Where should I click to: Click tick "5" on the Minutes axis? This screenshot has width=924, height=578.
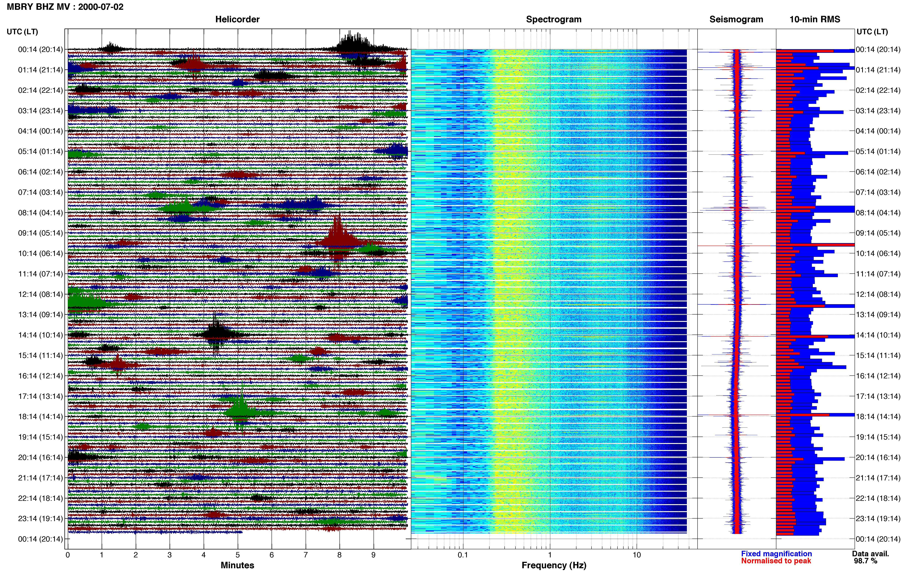coord(238,555)
